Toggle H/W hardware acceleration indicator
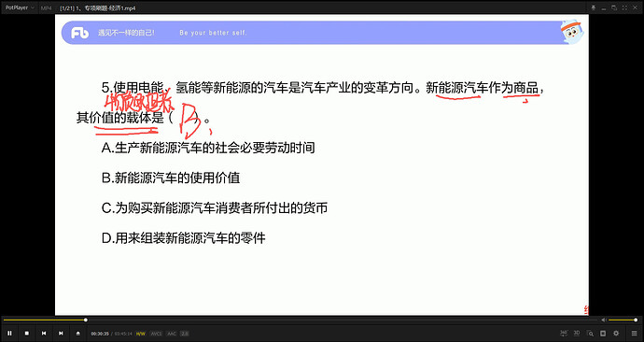Viewport: 644px width, 342px height. 140,334
